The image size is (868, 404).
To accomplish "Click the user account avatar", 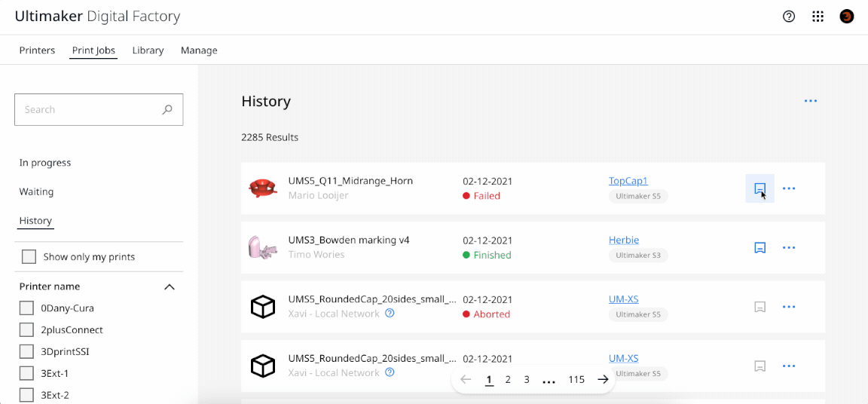I will point(847,17).
